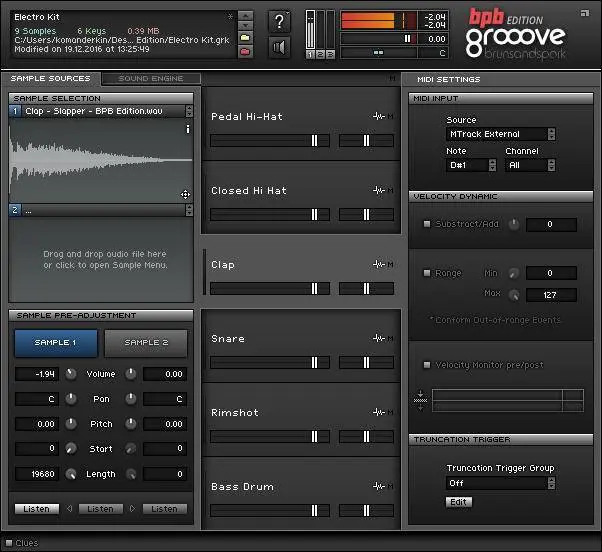Screen dimensions: 602x552
Task: Click the sample info 'i' icon
Action: click(x=188, y=129)
